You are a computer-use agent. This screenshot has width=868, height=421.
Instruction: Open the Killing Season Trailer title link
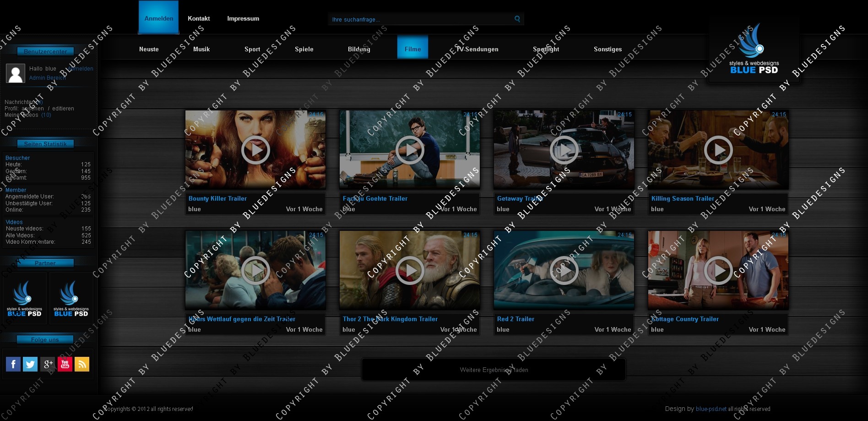tap(683, 198)
